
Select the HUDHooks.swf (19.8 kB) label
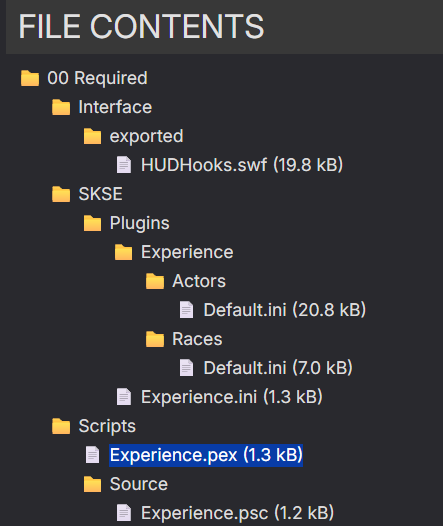click(x=242, y=165)
